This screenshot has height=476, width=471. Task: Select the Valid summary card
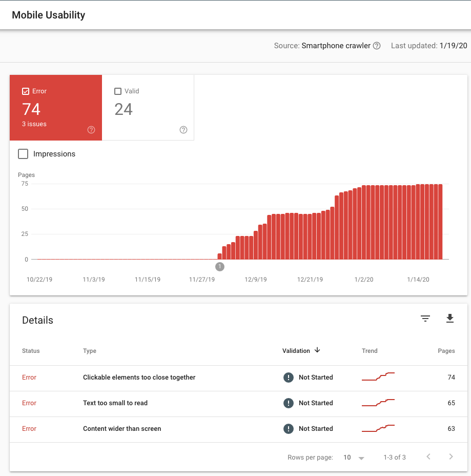pyautogui.click(x=148, y=108)
